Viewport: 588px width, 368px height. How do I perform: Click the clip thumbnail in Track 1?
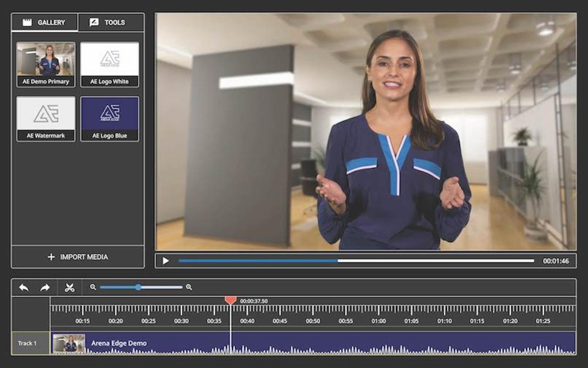(x=69, y=344)
